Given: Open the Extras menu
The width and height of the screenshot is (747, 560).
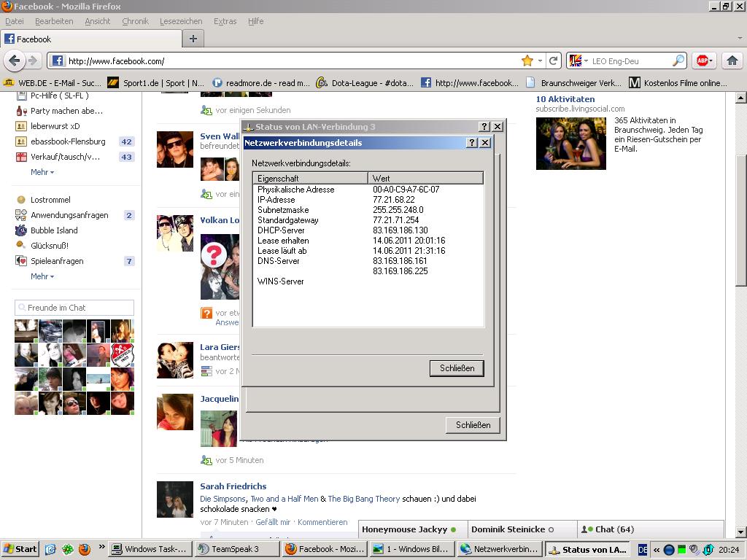Looking at the screenshot, I should tap(225, 21).
